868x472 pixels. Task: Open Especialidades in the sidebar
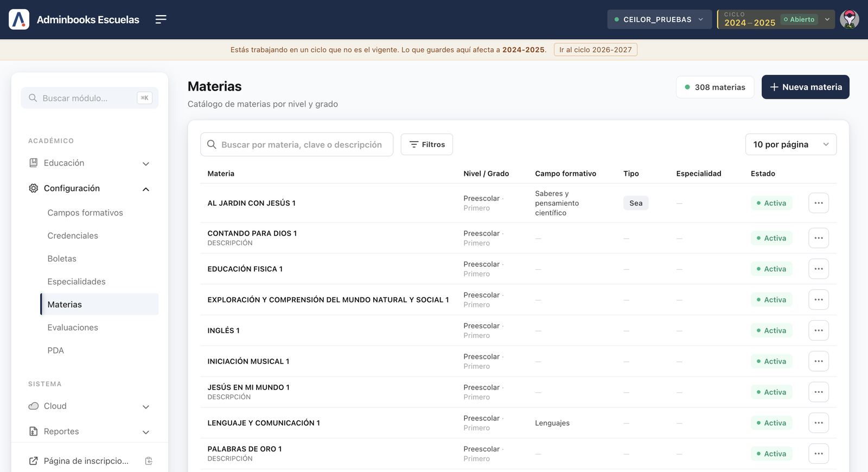[76, 282]
